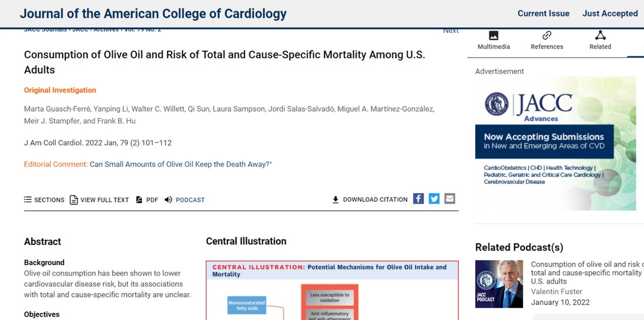Go to the Next article
The image size is (644, 320).
click(x=450, y=31)
